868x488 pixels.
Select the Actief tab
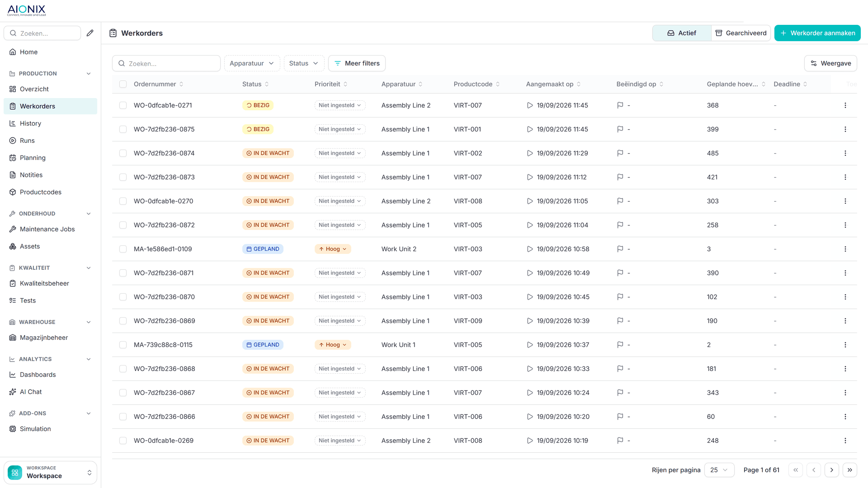682,33
